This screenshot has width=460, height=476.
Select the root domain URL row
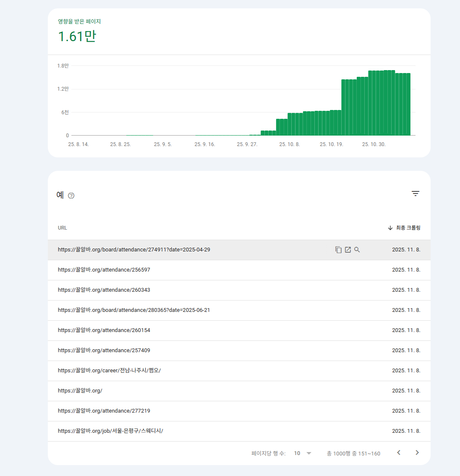point(80,391)
